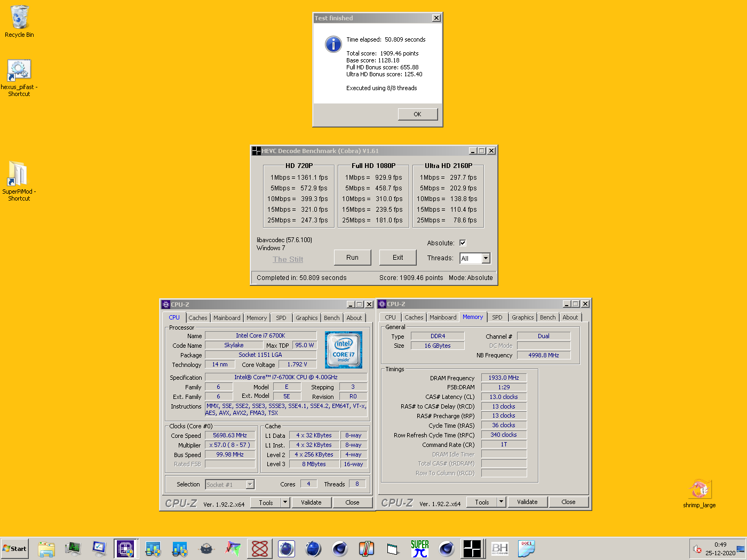Toggle the Absolute checkbox
Screen dimensions: 747x560
pos(463,243)
